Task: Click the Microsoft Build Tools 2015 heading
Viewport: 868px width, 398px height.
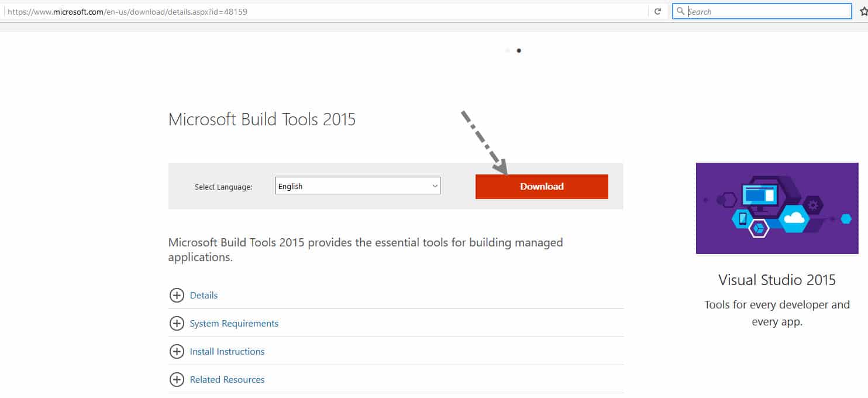Action: point(262,119)
